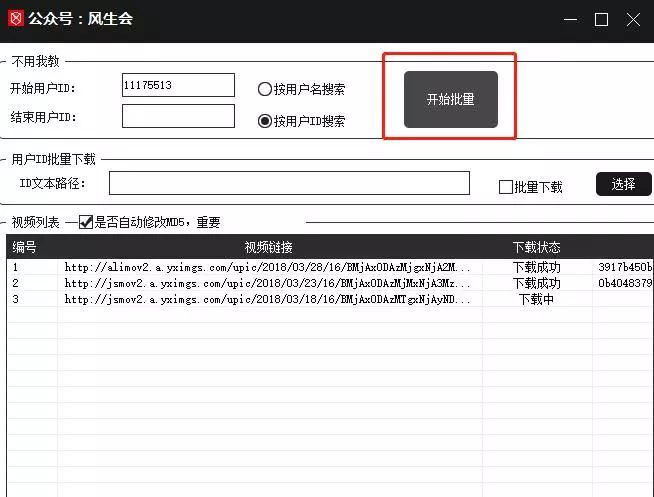654x497 pixels.
Task: Select row 1 alimov2 video link
Action: (x=267, y=267)
